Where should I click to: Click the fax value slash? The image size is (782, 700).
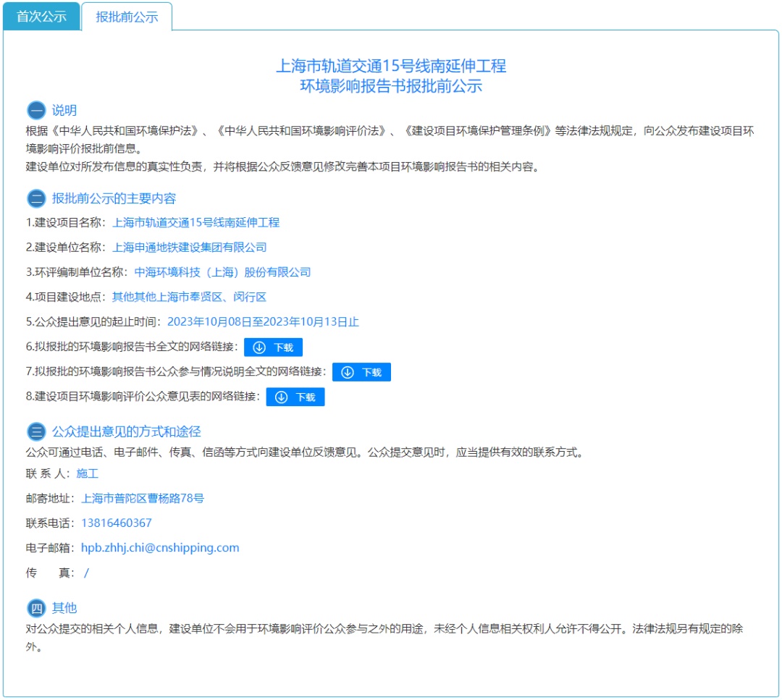[x=86, y=573]
